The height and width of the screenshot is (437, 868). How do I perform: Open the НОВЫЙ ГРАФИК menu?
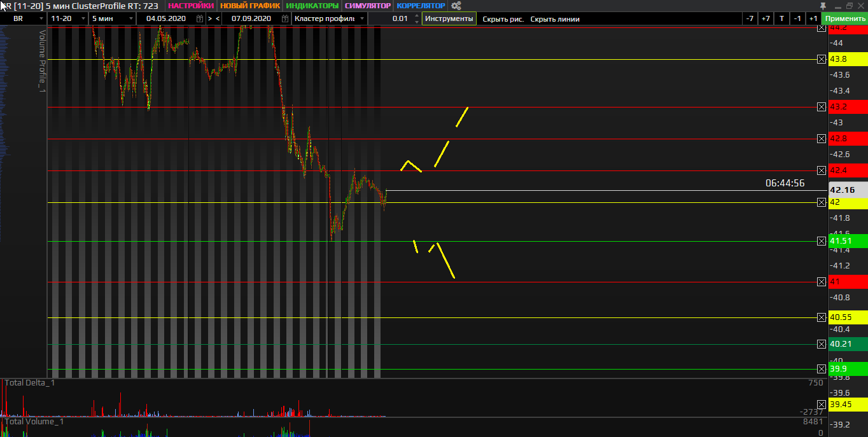(250, 6)
